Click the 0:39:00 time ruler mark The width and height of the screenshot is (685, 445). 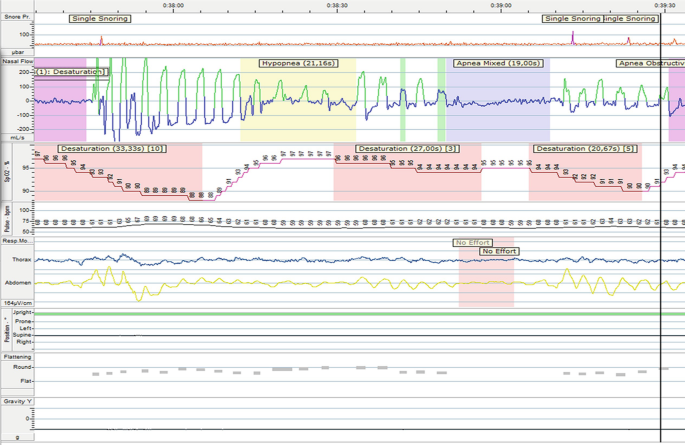pyautogui.click(x=501, y=6)
